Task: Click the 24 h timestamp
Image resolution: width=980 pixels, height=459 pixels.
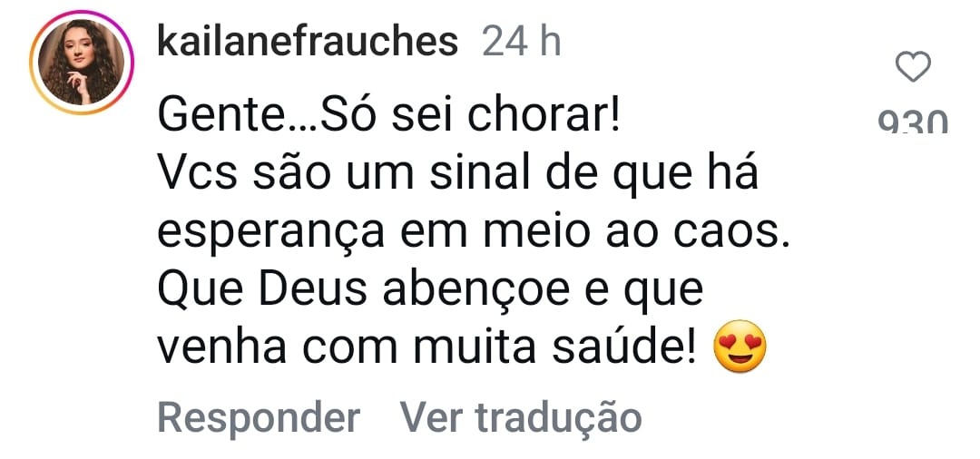Action: [x=521, y=41]
